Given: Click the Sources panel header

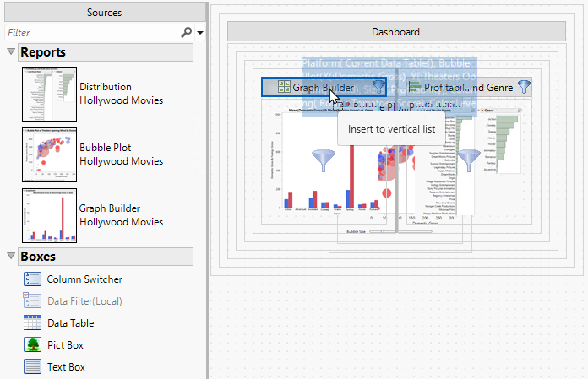Looking at the screenshot, I should click(105, 13).
